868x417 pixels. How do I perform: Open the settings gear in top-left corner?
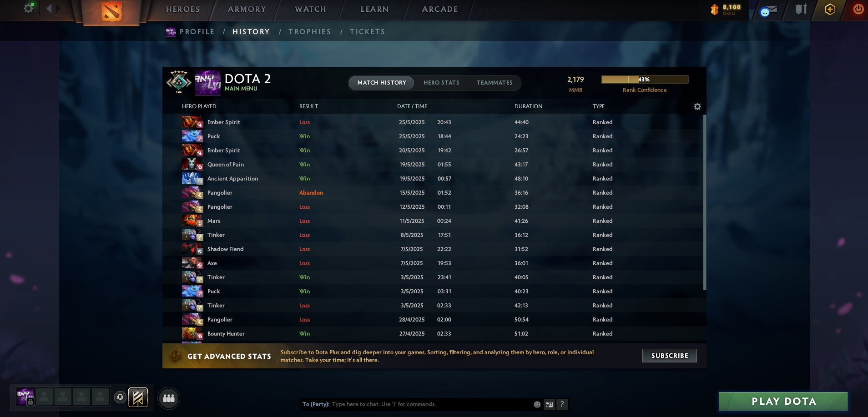click(x=29, y=8)
